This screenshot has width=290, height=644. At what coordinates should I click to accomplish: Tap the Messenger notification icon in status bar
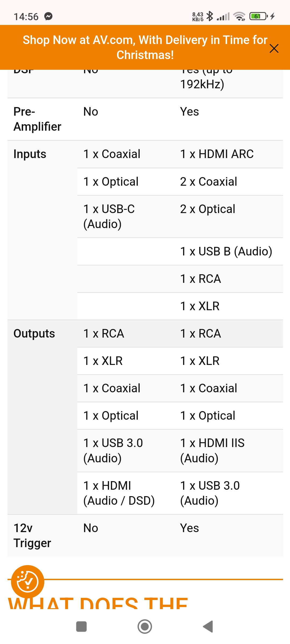(48, 16)
